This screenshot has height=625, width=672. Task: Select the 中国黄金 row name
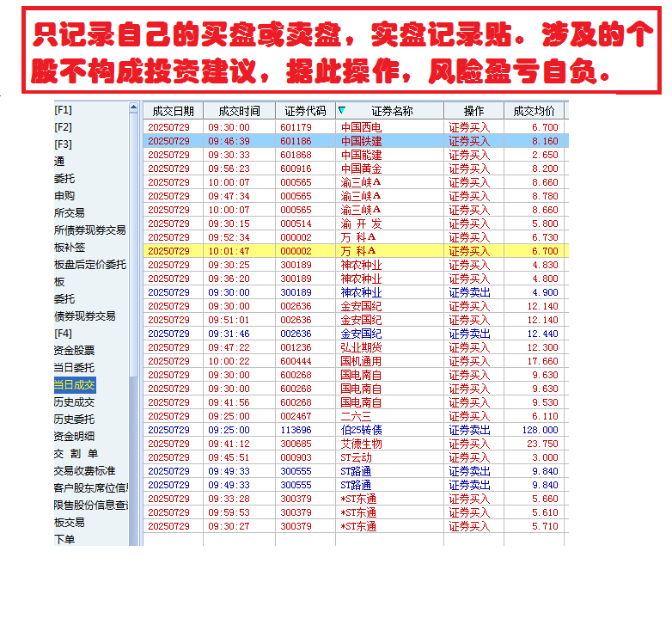point(361,169)
